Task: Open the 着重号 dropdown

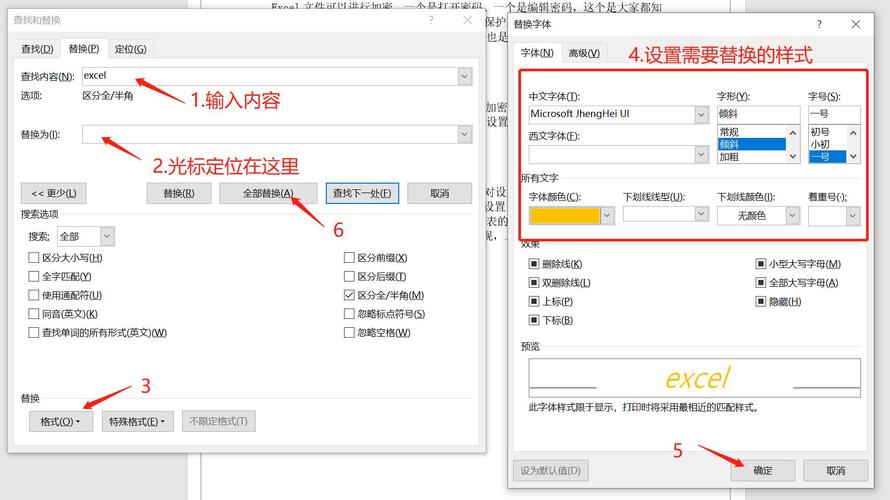Action: click(x=852, y=216)
